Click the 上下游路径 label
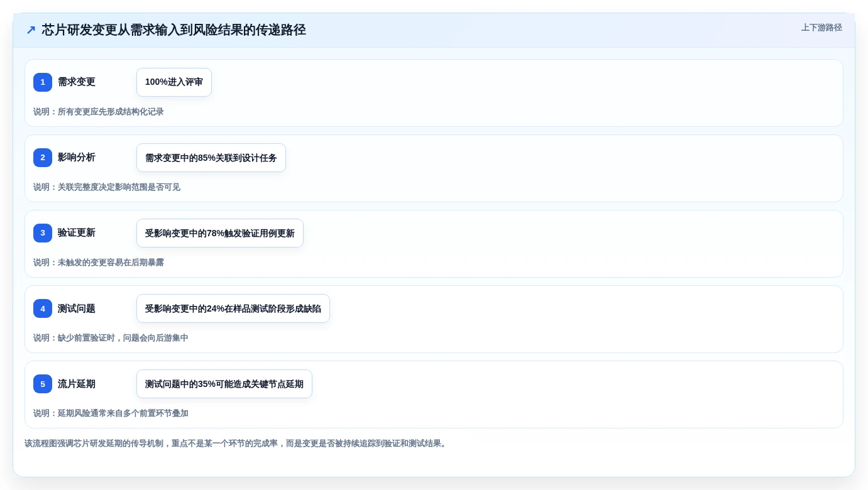This screenshot has width=868, height=490. pyautogui.click(x=821, y=28)
